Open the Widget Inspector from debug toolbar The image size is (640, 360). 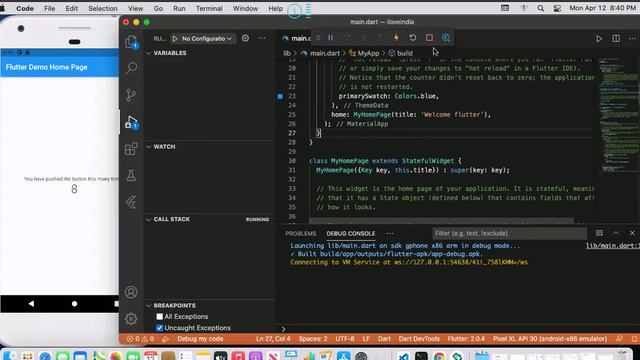point(446,38)
